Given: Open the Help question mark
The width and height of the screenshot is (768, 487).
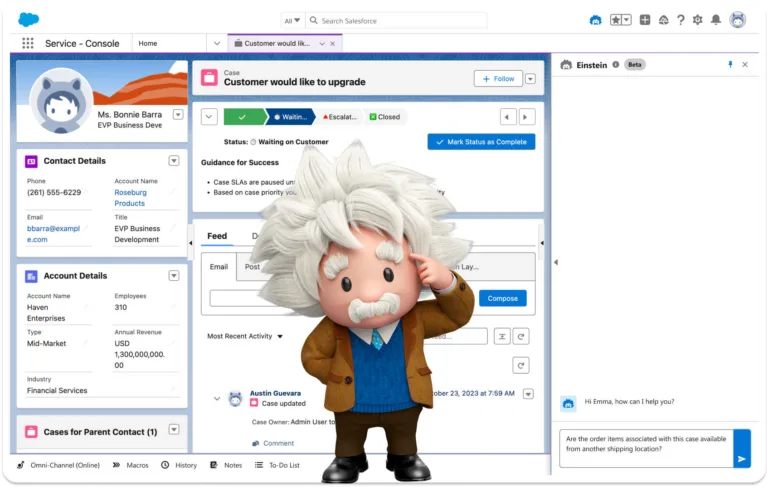Looking at the screenshot, I should (x=680, y=20).
